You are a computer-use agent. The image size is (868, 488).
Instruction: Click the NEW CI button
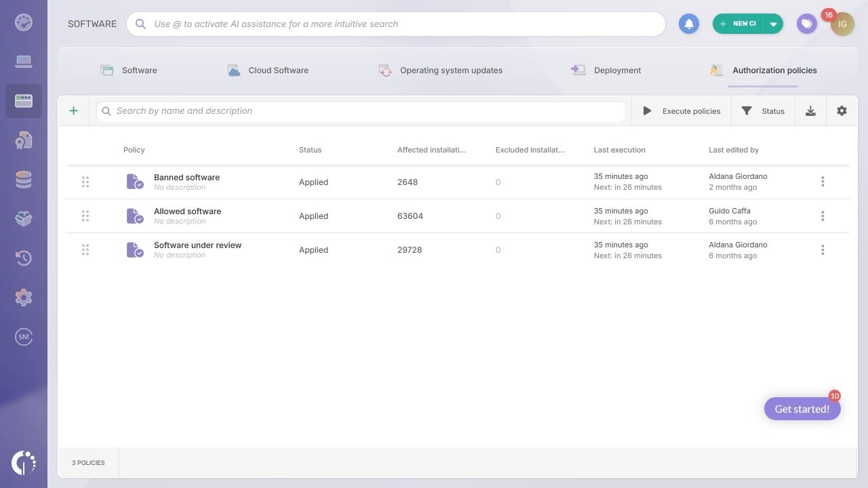click(738, 24)
